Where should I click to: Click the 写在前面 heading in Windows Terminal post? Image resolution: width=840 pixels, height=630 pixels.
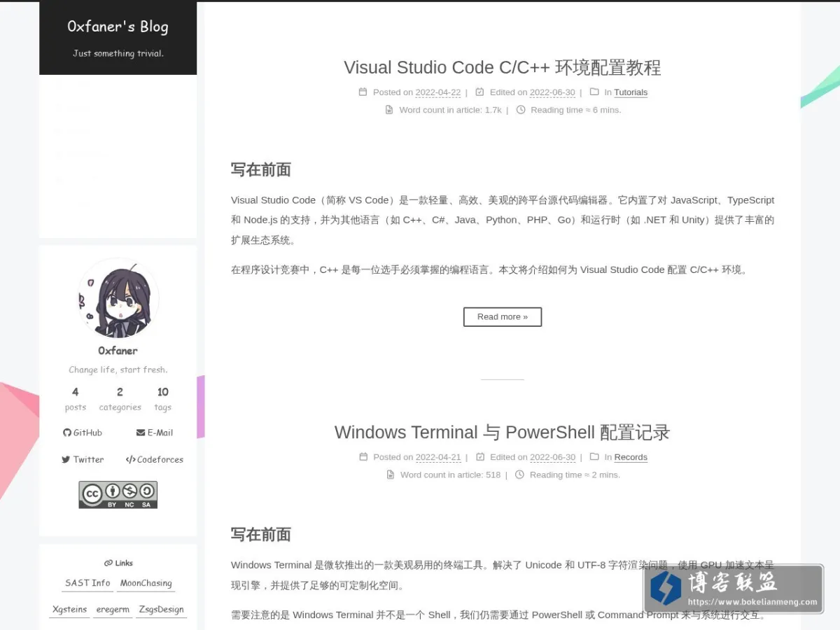261,534
